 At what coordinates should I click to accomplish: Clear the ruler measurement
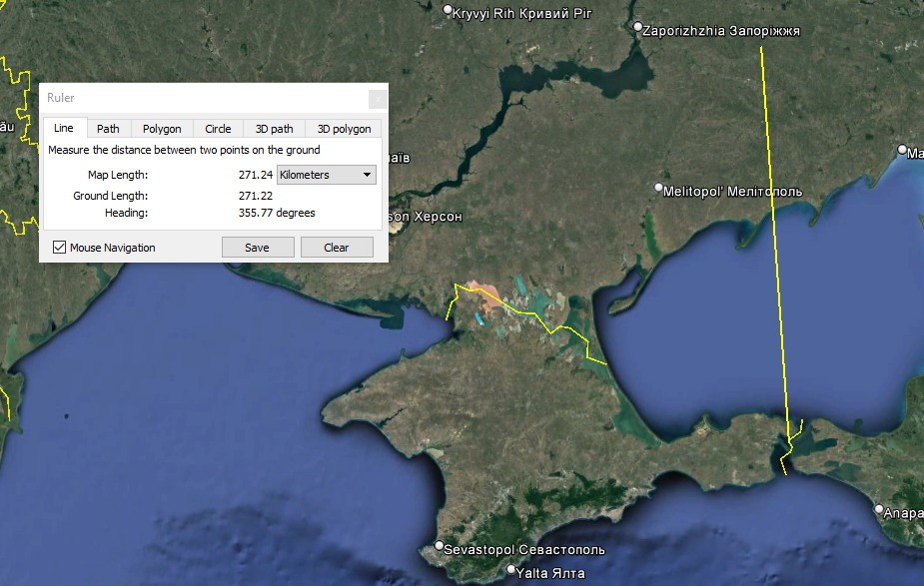[x=337, y=248]
